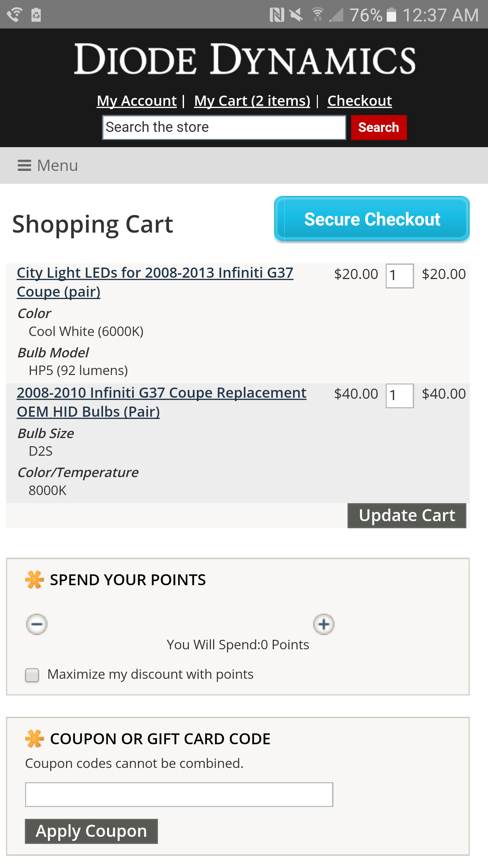
Task: Tap the muted sound status icon
Action: coord(297,15)
